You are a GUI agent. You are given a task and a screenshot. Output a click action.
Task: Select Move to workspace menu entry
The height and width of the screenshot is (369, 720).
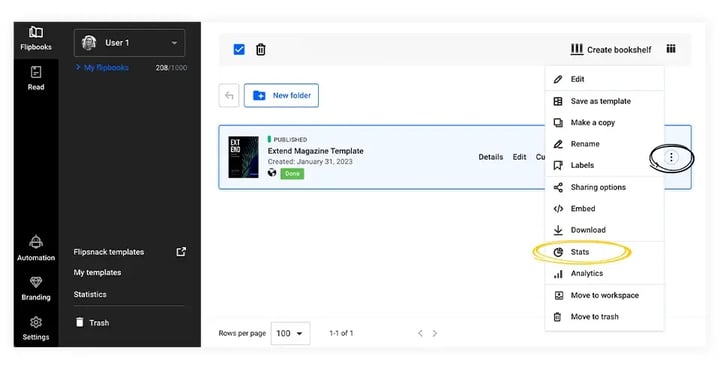tap(604, 295)
